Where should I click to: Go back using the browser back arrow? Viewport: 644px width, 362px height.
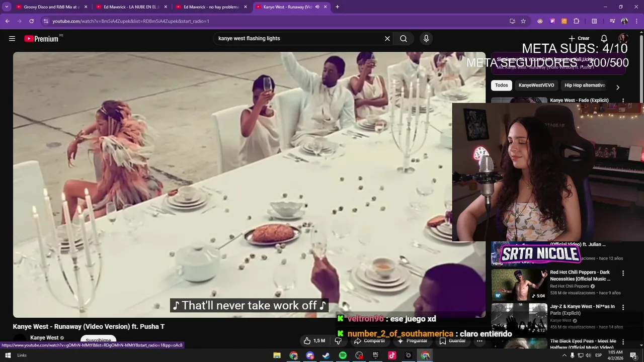pyautogui.click(x=7, y=21)
